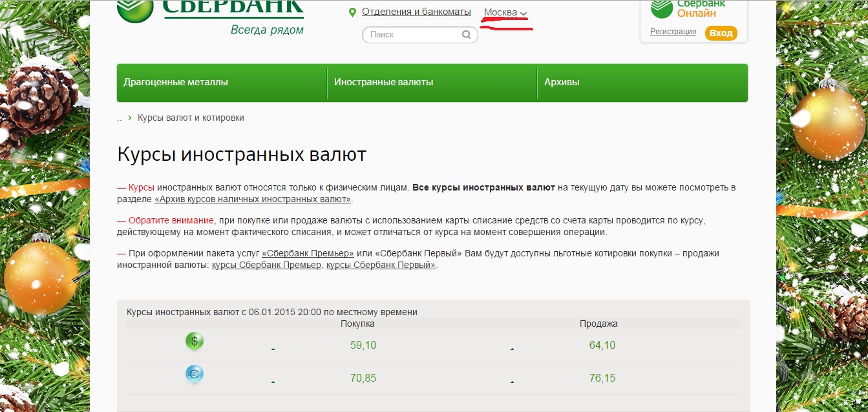The image size is (868, 412).
Task: Open the Москва city dropdown
Action: pyautogui.click(x=505, y=12)
